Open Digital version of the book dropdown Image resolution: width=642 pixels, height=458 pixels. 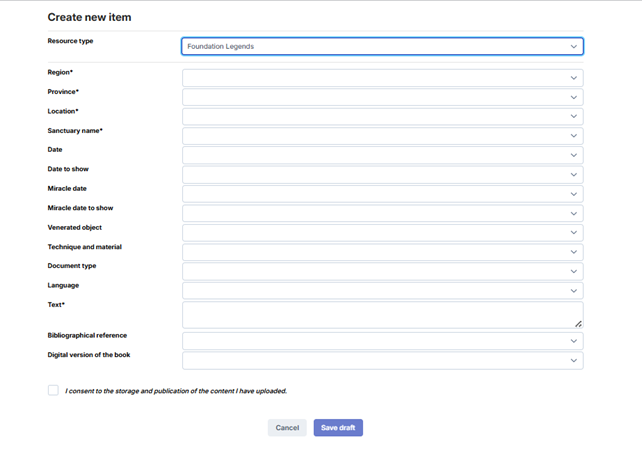click(382, 360)
